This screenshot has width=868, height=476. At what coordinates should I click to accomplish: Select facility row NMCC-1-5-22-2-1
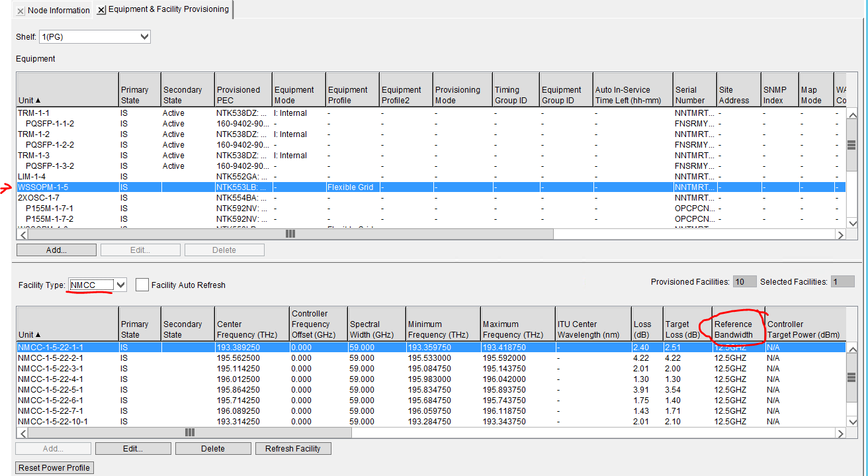coord(431,358)
